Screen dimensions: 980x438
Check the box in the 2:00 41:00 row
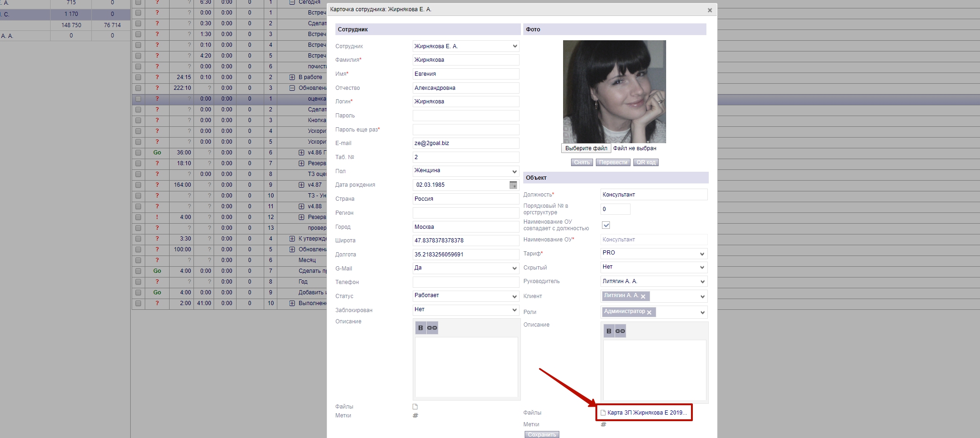click(138, 303)
